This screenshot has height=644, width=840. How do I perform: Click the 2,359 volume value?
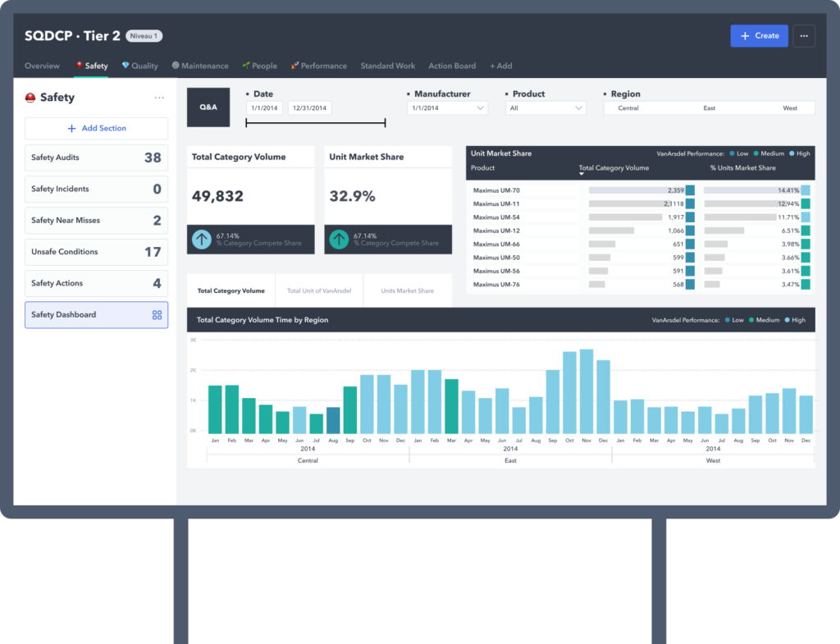click(x=676, y=190)
